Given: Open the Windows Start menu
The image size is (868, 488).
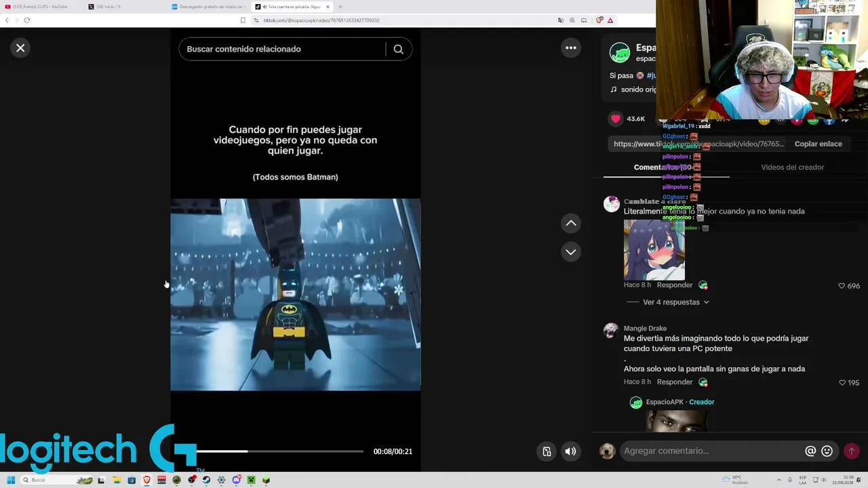Looking at the screenshot, I should 11,480.
